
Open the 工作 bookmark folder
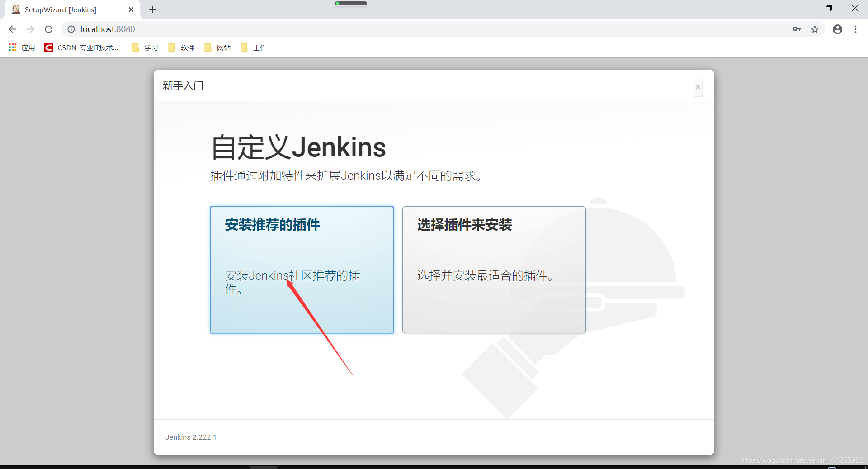pyautogui.click(x=253, y=47)
